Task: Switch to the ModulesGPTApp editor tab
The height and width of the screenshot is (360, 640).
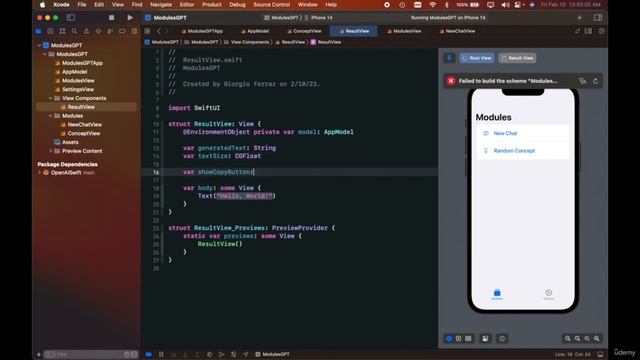Action: 202,31
